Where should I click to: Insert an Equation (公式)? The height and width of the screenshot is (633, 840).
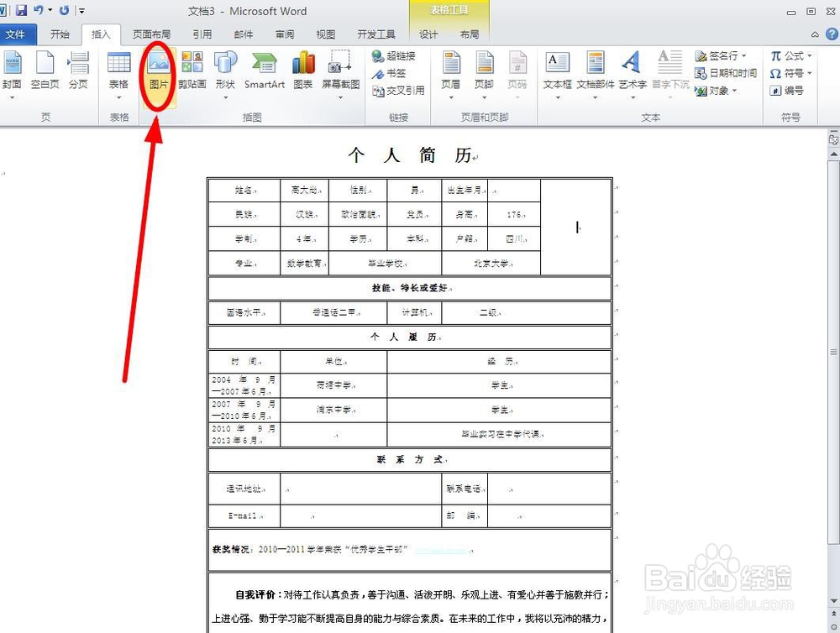(x=788, y=55)
